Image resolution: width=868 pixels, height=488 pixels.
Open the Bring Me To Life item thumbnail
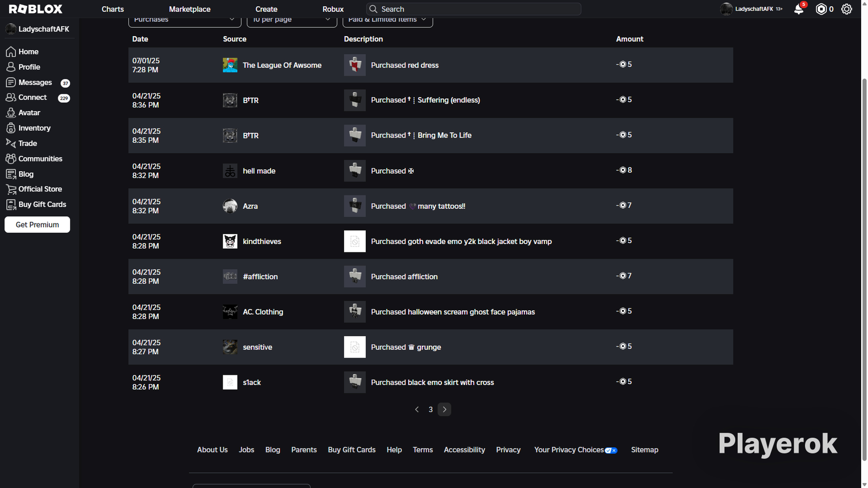pyautogui.click(x=355, y=135)
